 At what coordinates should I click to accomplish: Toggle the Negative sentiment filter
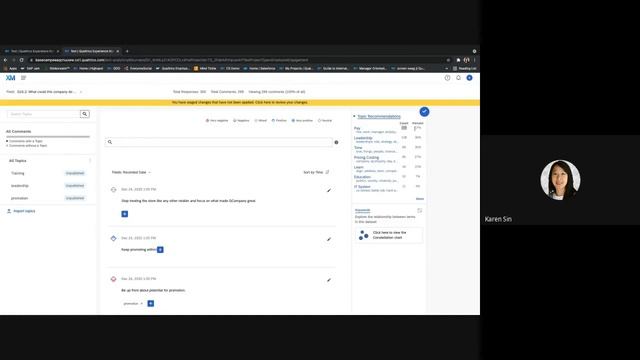pyautogui.click(x=241, y=120)
